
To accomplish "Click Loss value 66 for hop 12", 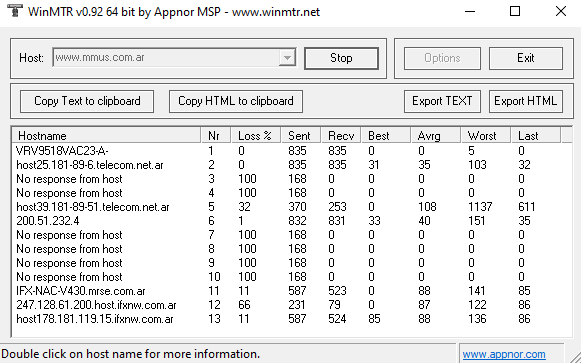I will click(x=244, y=305).
